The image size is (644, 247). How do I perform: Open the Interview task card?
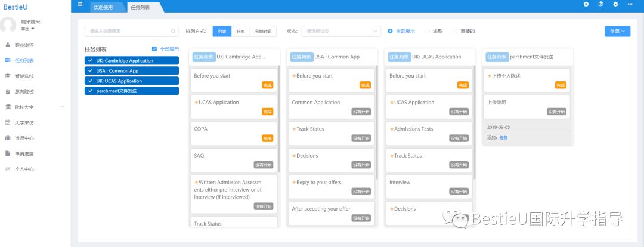pyautogui.click(x=429, y=187)
